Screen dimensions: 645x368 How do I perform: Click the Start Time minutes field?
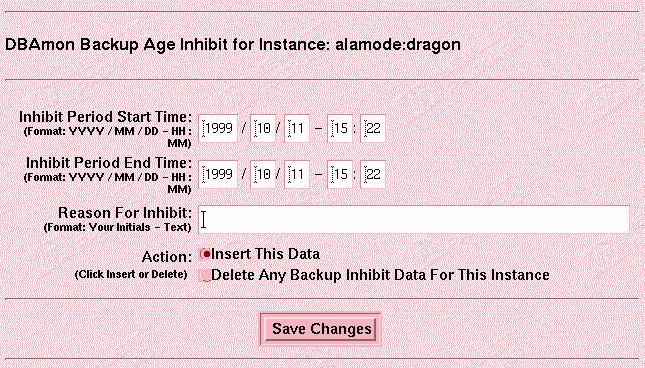tap(373, 129)
